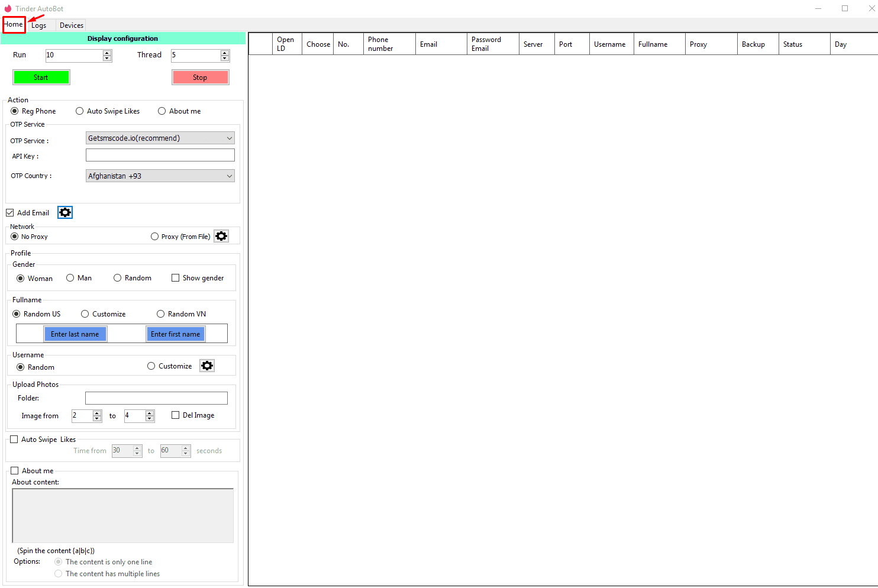Click the green Start button
Image resolution: width=878 pixels, height=588 pixels.
[41, 77]
